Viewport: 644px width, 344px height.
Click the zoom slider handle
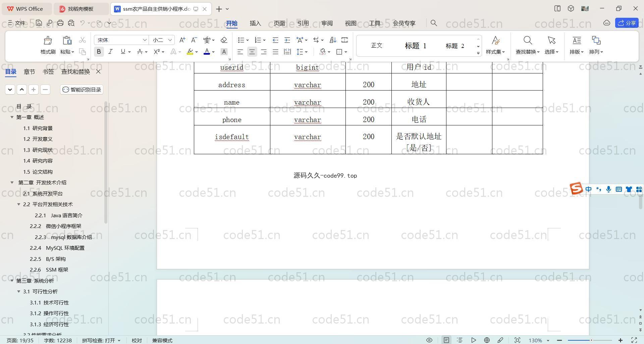pos(591,340)
